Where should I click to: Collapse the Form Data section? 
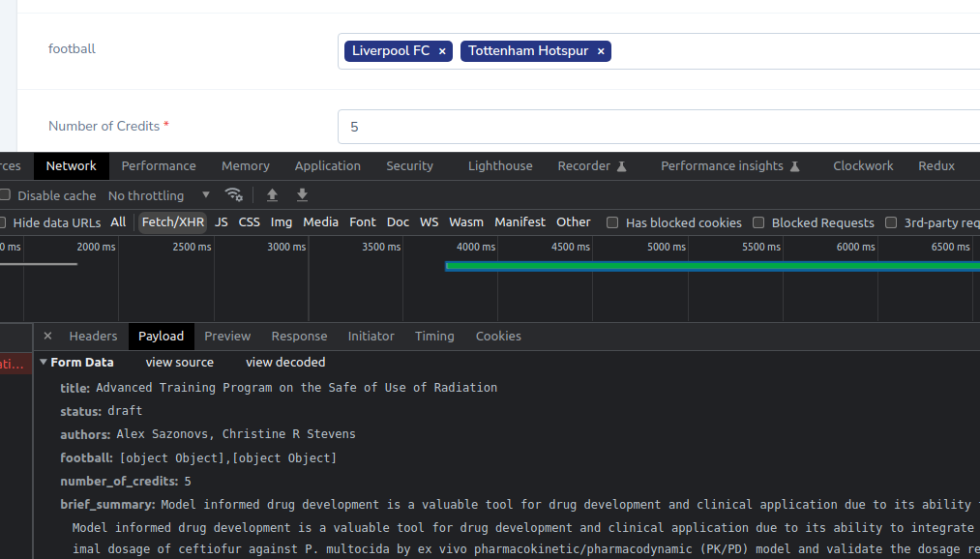pos(43,362)
